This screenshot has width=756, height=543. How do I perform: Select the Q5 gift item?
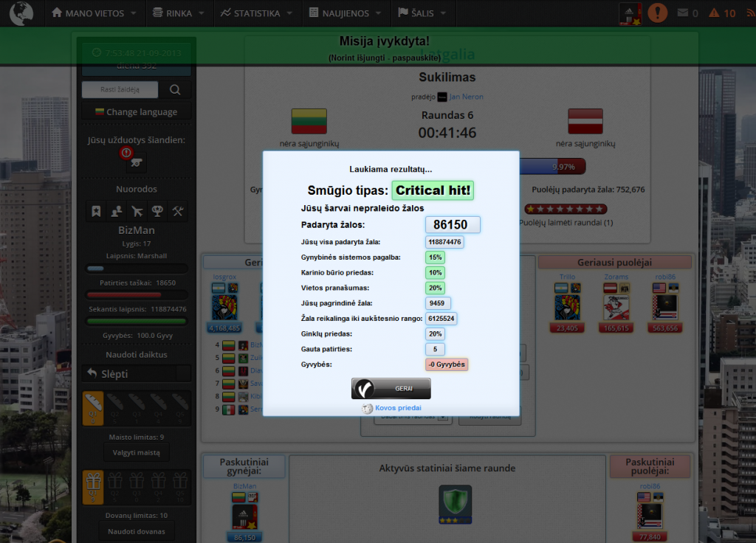(180, 487)
